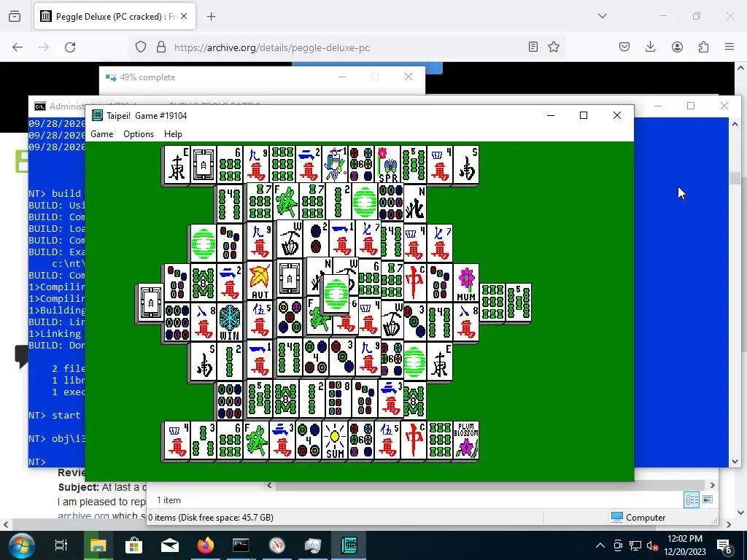This screenshot has height=560, width=747.
Task: Open Firefox downloads panel
Action: click(x=650, y=47)
